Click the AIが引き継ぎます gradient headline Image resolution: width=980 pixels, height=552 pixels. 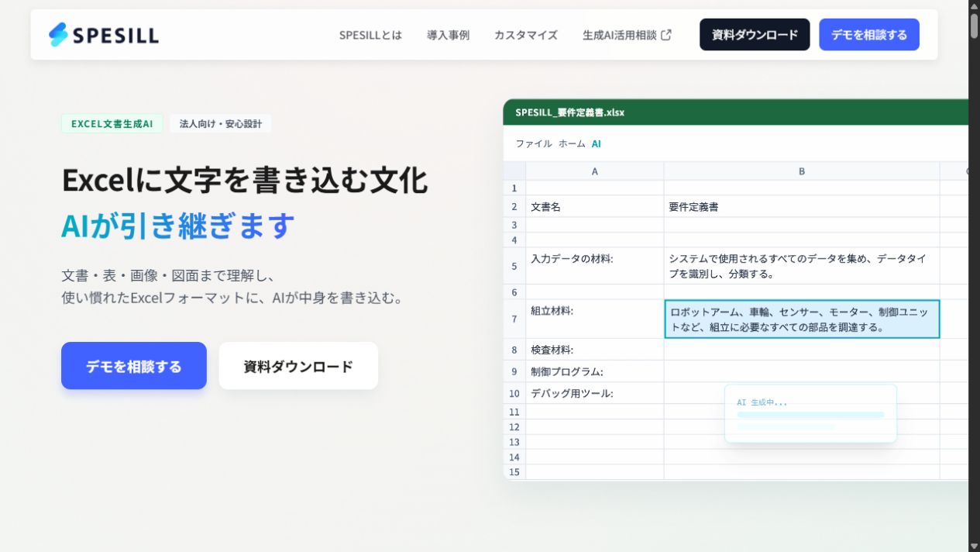178,226
